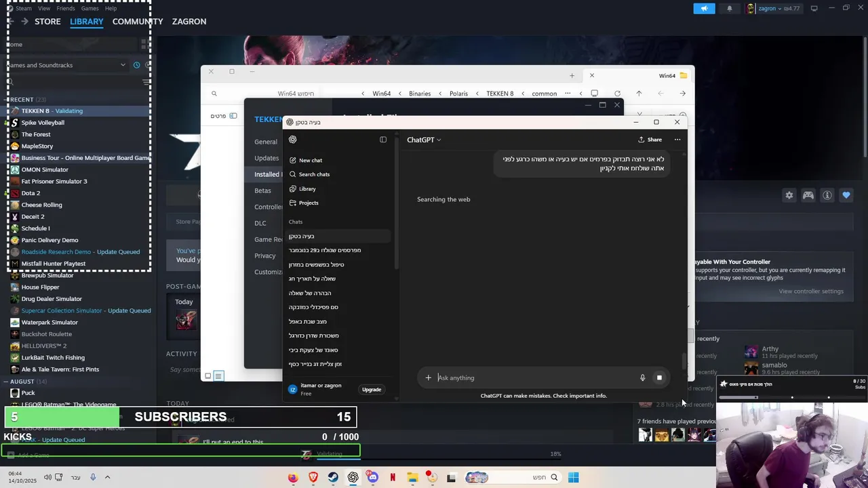Switch Steam to Big Picture monitor icon
The image size is (868, 488).
coord(814,8)
